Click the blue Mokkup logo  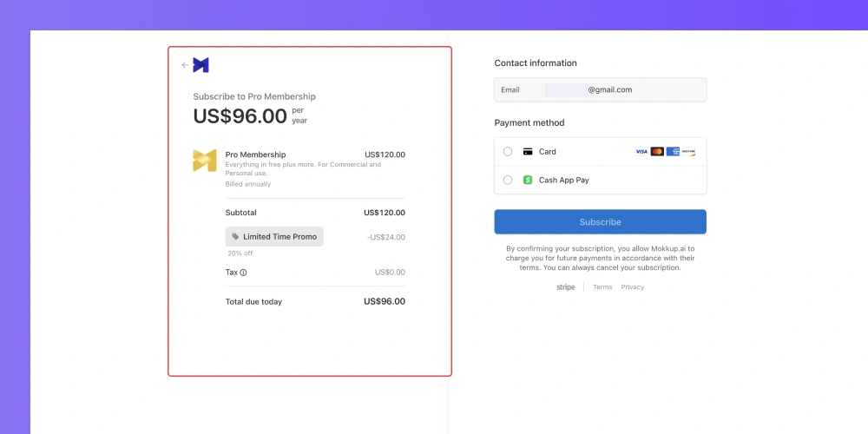pyautogui.click(x=201, y=65)
